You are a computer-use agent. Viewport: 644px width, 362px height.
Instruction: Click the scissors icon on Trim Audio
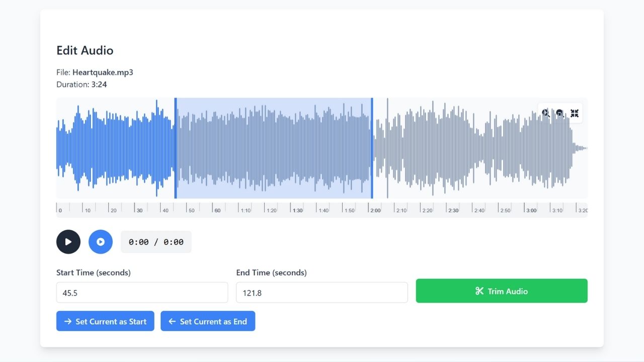(479, 291)
